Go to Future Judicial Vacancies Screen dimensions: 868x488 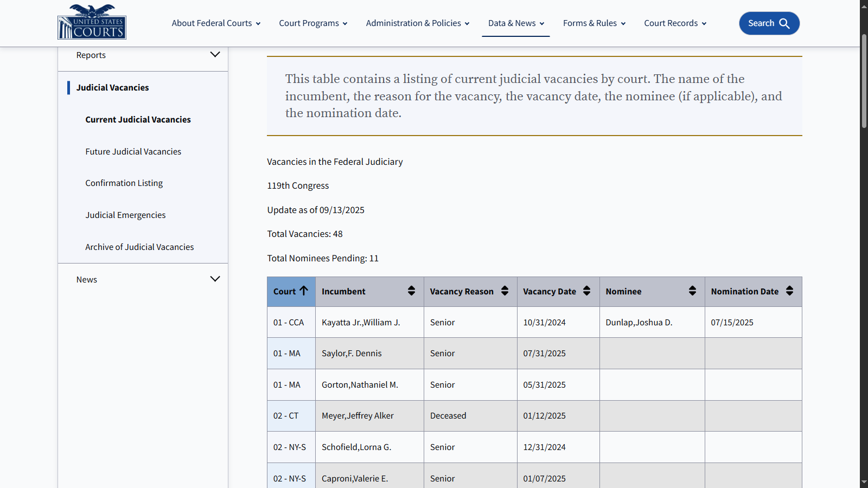(133, 152)
